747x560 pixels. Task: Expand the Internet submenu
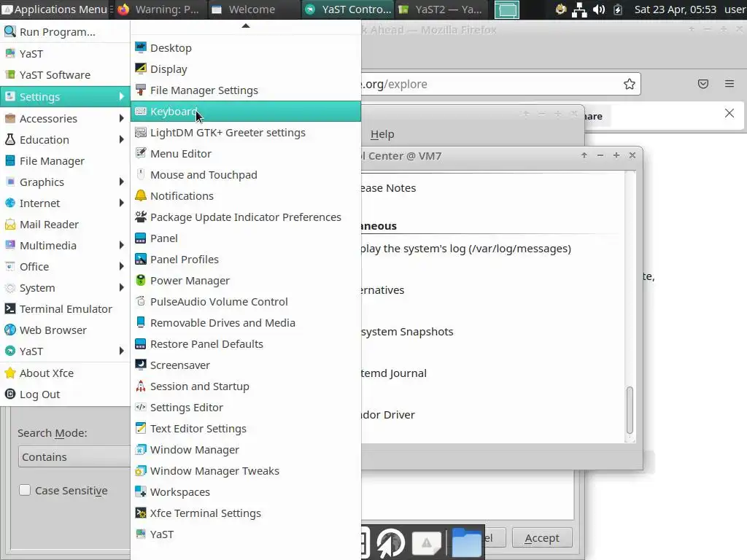(x=65, y=203)
